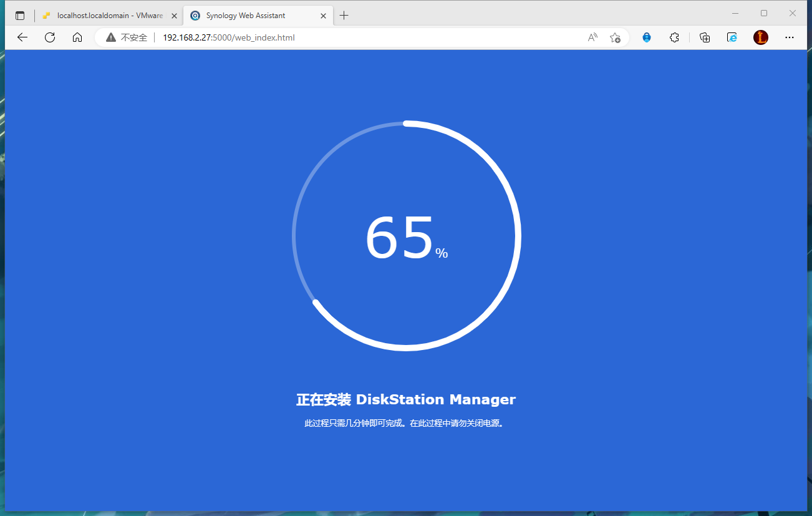
Task: Click the browser Back arrow
Action: [x=22, y=37]
